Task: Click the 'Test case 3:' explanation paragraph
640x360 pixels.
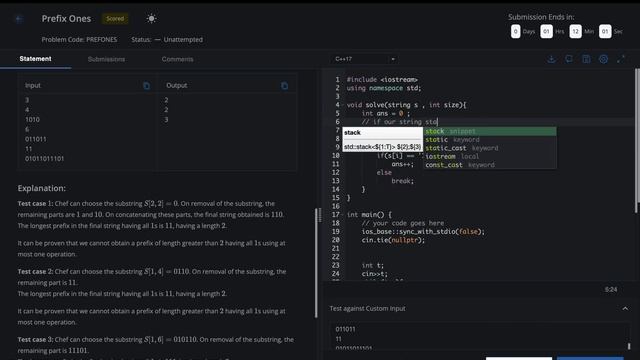Action: coord(156,345)
